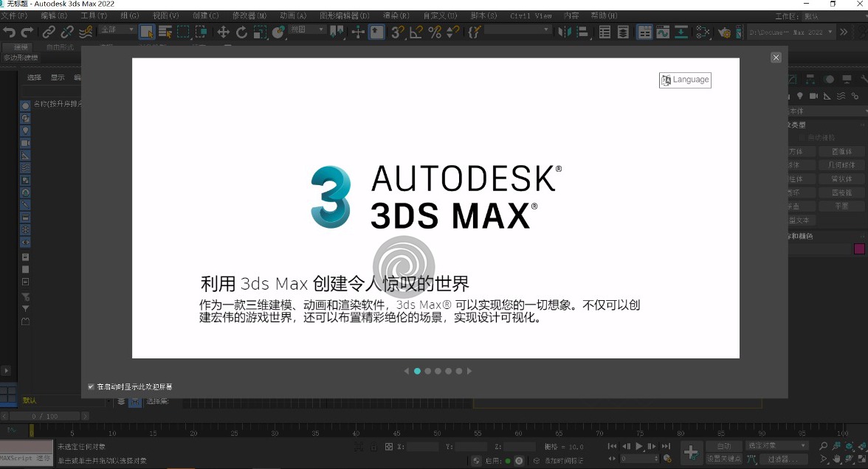Toggle Window/Crossing selection icon
868x469 pixels.
pyautogui.click(x=201, y=32)
